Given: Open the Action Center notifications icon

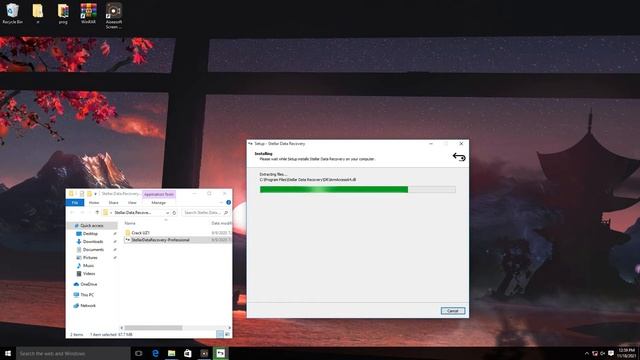Looking at the screenshot, I should [x=611, y=353].
